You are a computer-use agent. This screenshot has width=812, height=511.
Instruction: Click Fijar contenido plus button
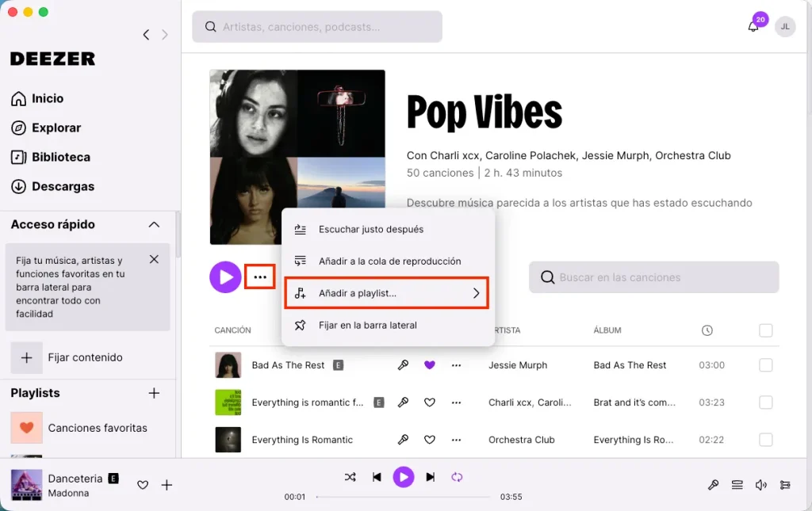26,357
